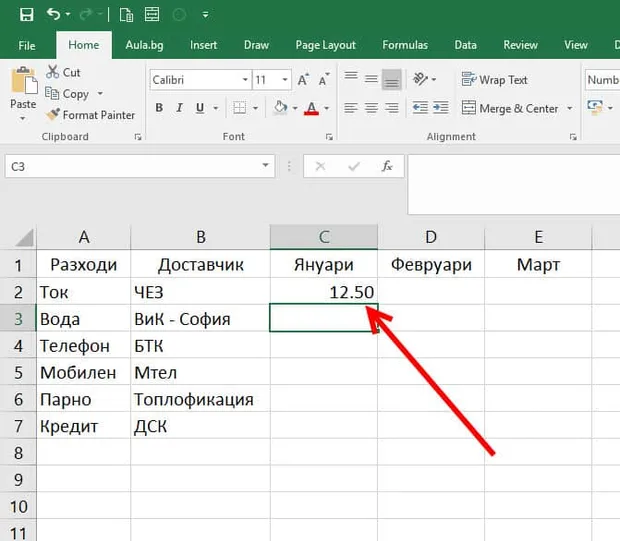Open the Clipboard dialog launcher
The width and height of the screenshot is (620, 541).
[x=138, y=137]
